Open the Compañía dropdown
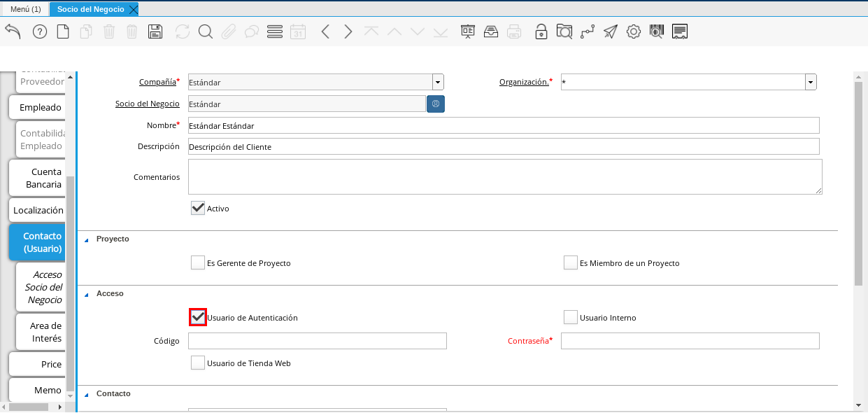 pos(438,83)
